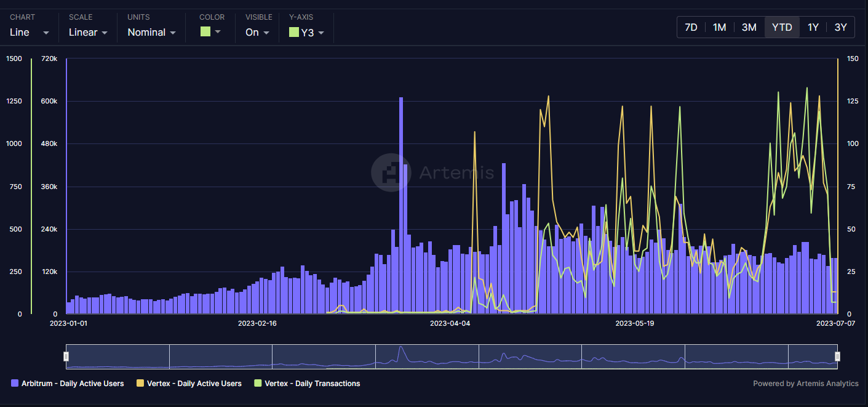Click the 720k y-axis label
The width and height of the screenshot is (868, 407).
(50, 58)
